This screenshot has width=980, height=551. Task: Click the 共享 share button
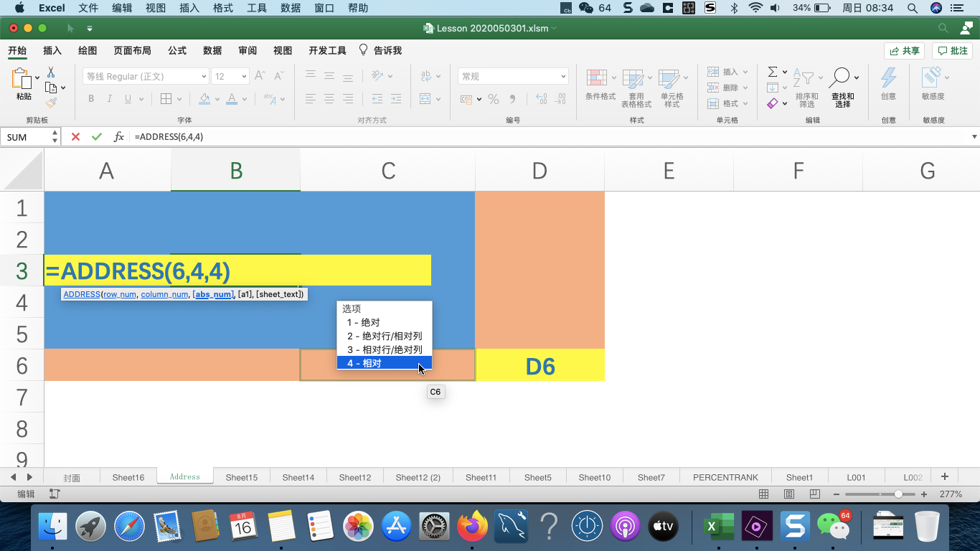904,51
